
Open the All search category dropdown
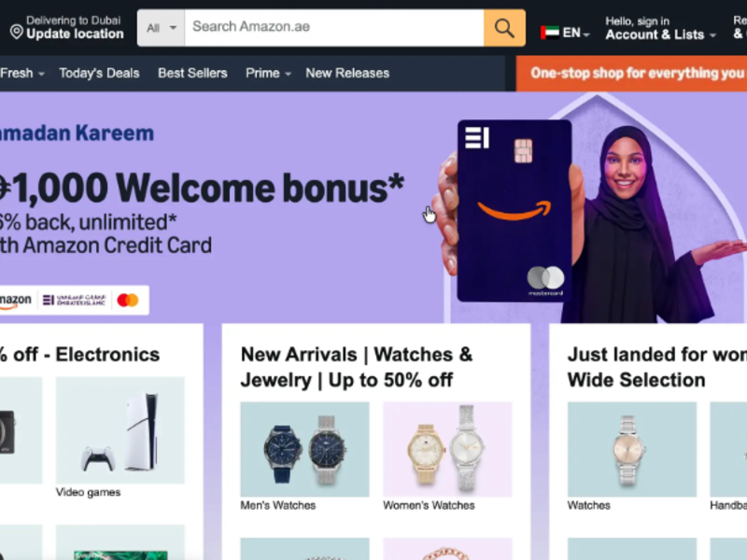[161, 28]
